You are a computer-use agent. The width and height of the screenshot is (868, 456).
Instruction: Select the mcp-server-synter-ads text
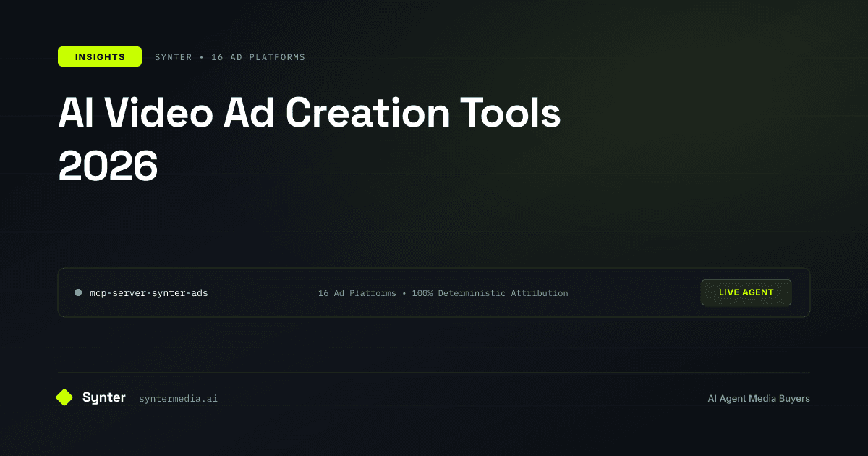point(149,293)
